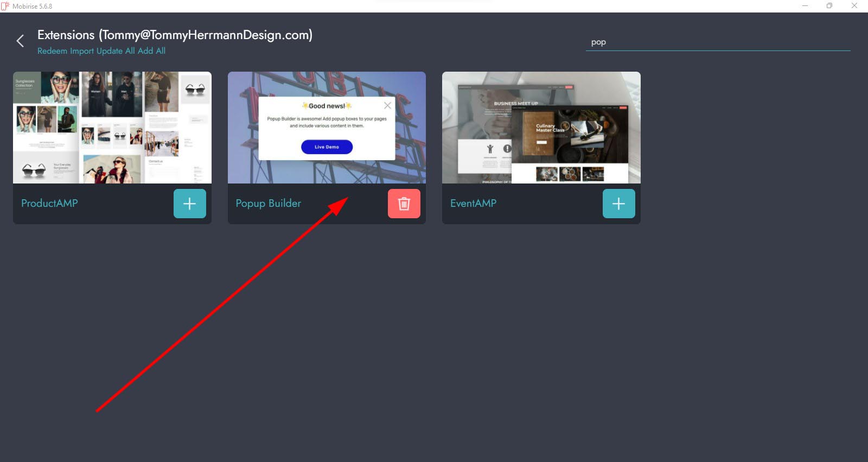Click the Add All link

tap(152, 51)
